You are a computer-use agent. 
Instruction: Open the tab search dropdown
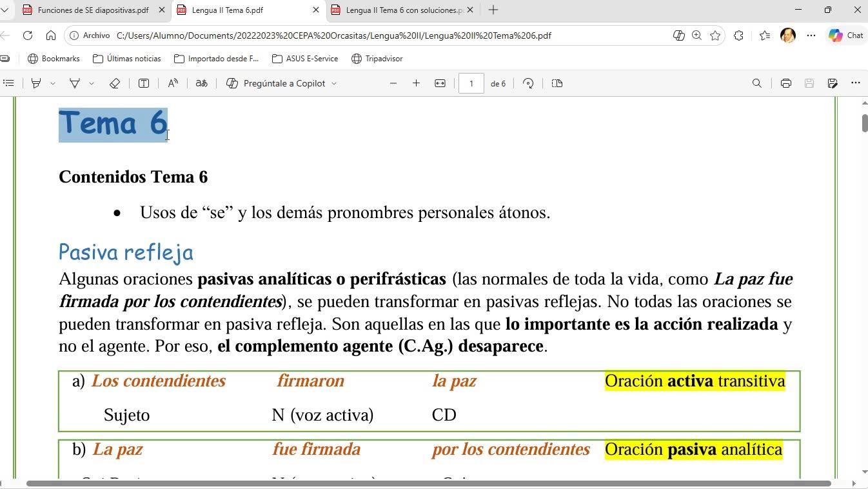(5, 10)
